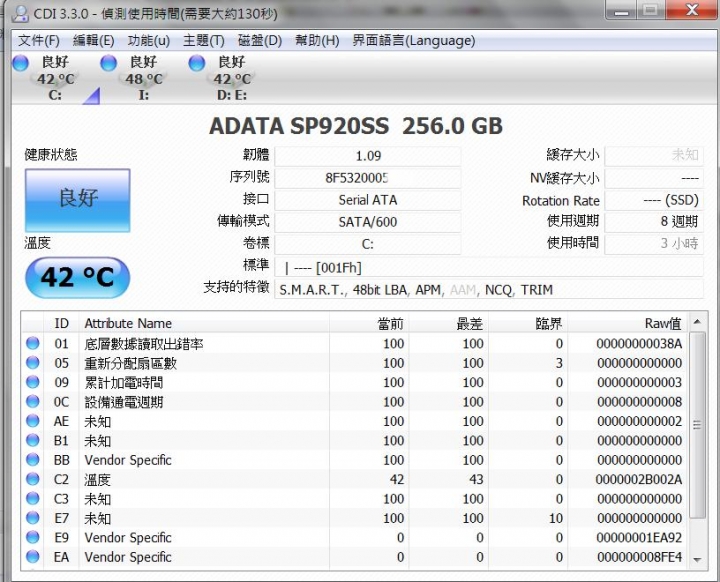Viewport: 720px width, 582px height.
Task: Click status orb for attribute 05
Action: tap(33, 362)
